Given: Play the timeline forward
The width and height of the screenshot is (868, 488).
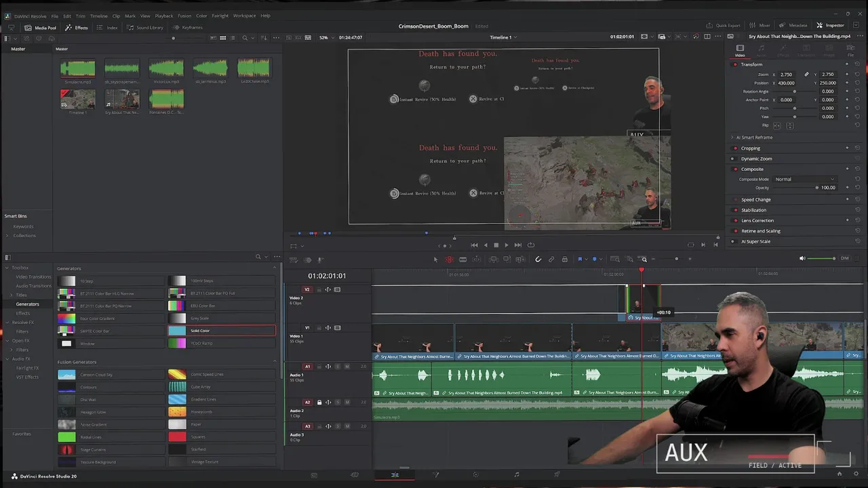Looking at the screenshot, I should point(506,245).
